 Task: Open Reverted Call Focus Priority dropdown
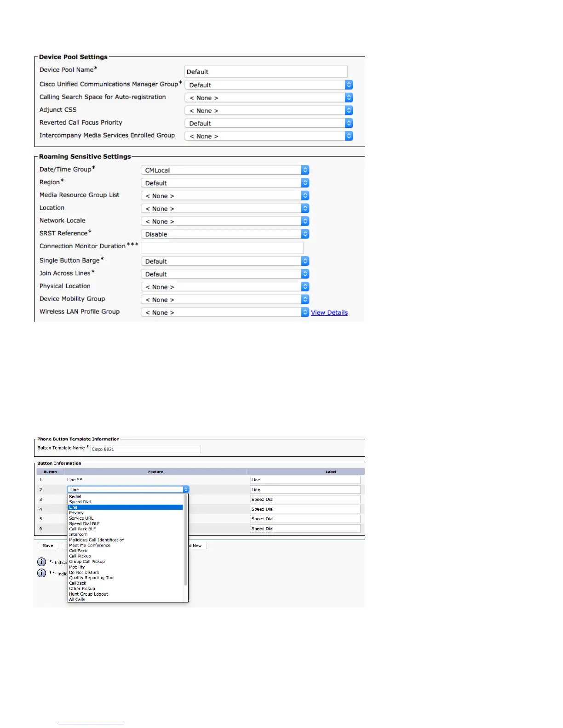[x=269, y=123]
